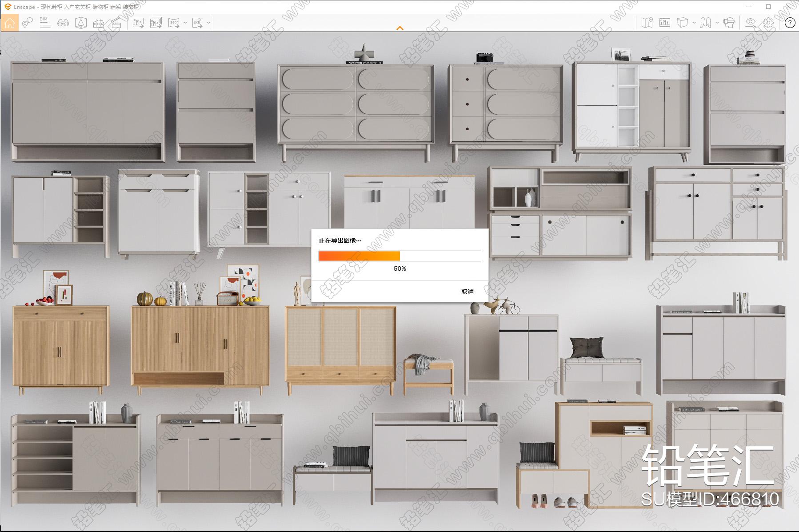This screenshot has height=532, width=799.
Task: Click the Home button in Enscape toolbar
Action: pyautogui.click(x=10, y=23)
